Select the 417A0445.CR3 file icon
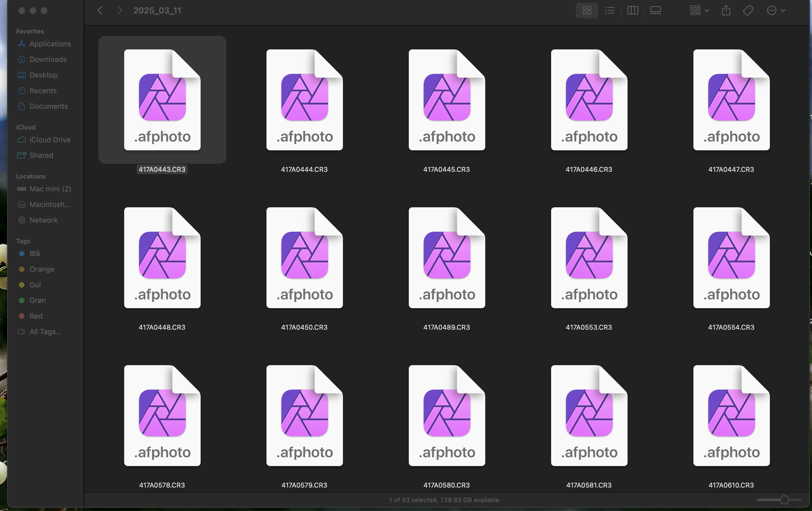This screenshot has width=812, height=511. [447, 100]
